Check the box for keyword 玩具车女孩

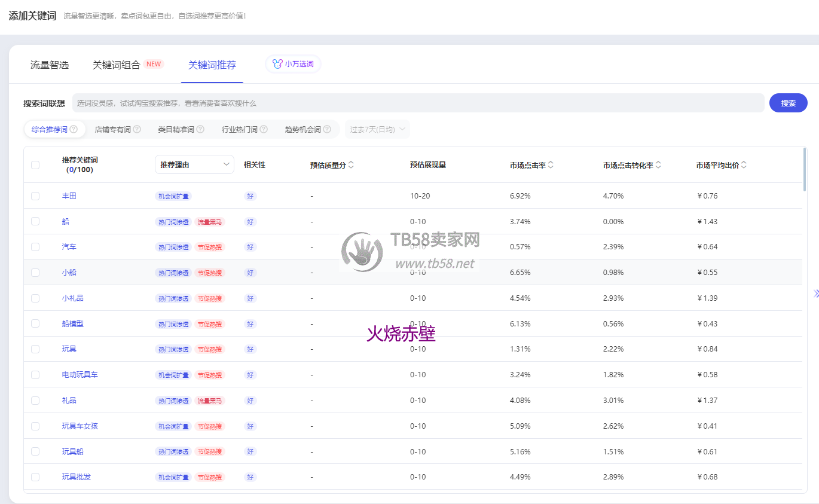point(35,426)
